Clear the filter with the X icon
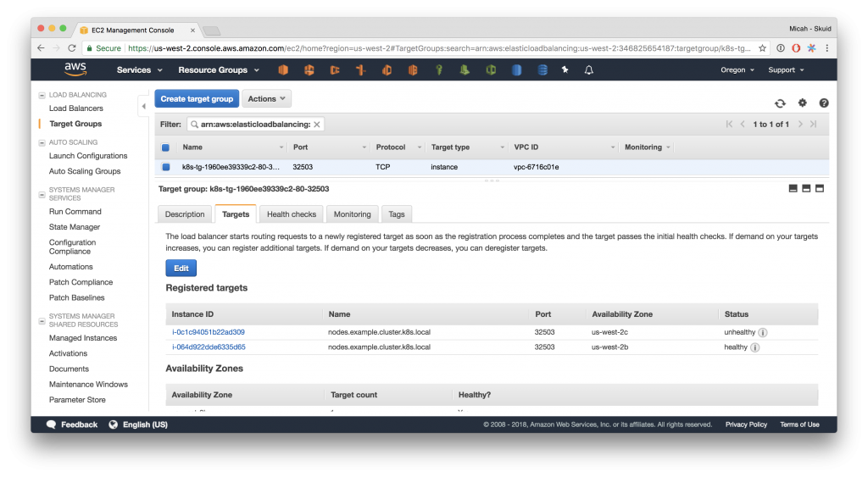The height and width of the screenshot is (477, 868). coord(317,125)
